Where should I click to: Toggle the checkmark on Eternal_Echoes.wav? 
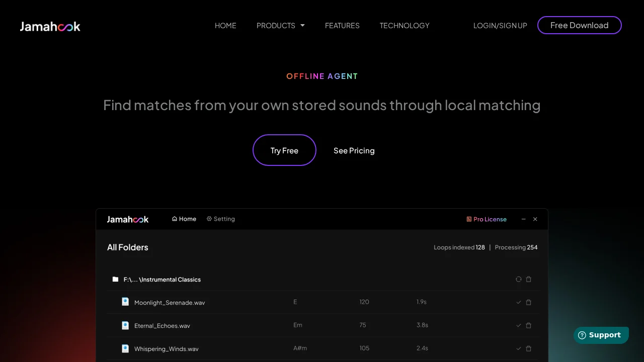click(518, 325)
